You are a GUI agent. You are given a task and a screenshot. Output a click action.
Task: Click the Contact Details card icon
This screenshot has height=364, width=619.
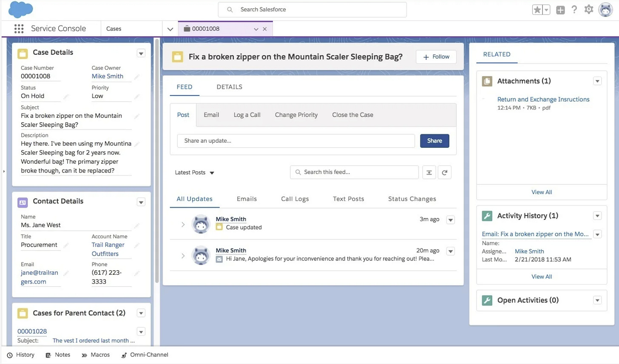point(23,203)
